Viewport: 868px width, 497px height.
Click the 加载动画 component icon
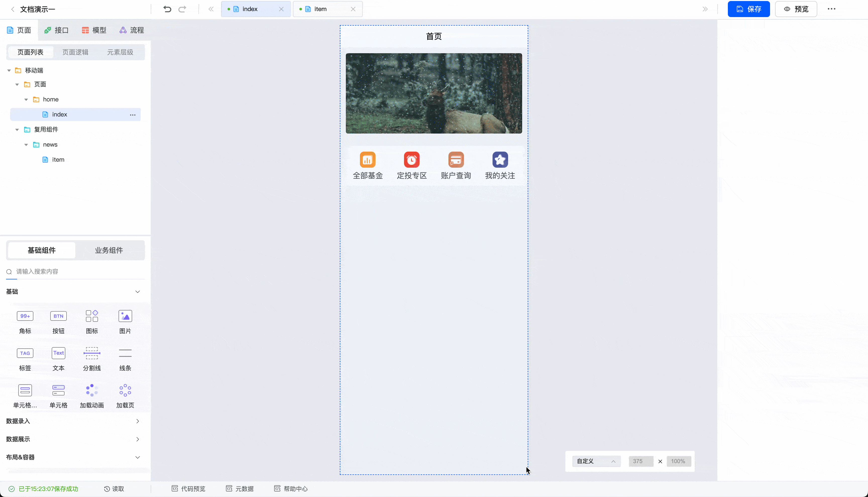[92, 390]
